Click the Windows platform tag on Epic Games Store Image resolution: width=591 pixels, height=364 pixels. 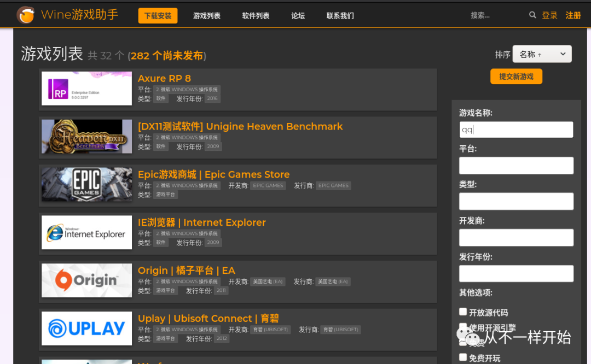(x=187, y=186)
